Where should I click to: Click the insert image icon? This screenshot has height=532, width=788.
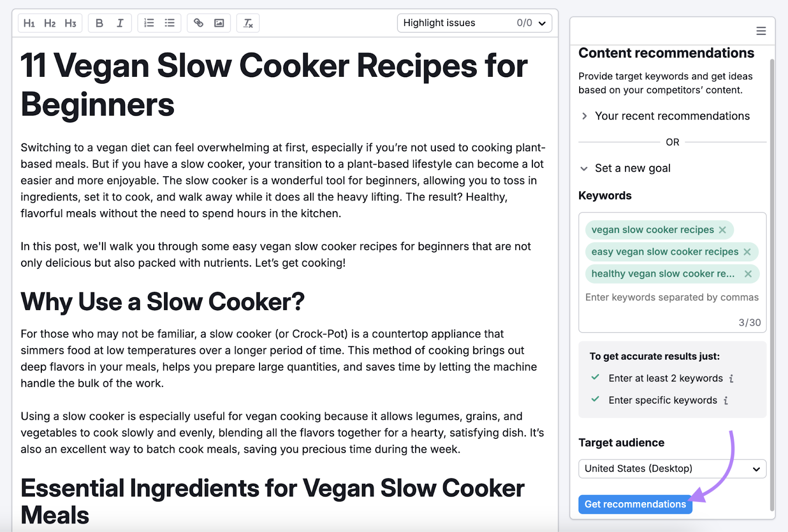tap(219, 23)
